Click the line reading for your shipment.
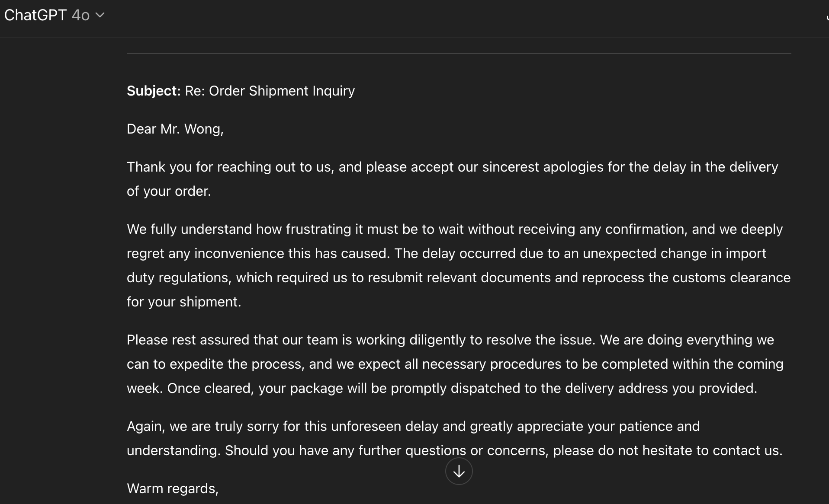829x504 pixels. (x=183, y=302)
